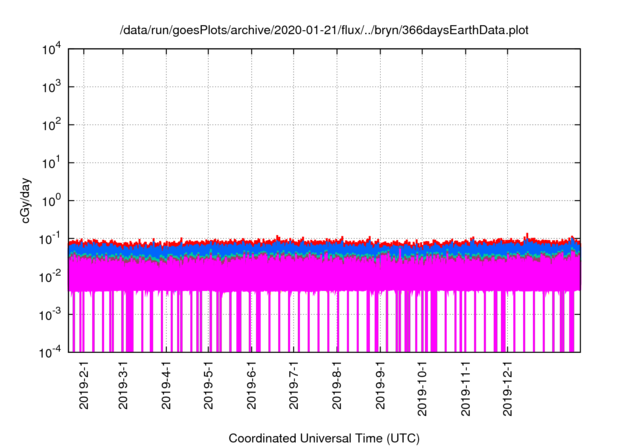This screenshot has width=640, height=448.
Task: Click the 10^-3 y-axis tick label
Action: [51, 314]
